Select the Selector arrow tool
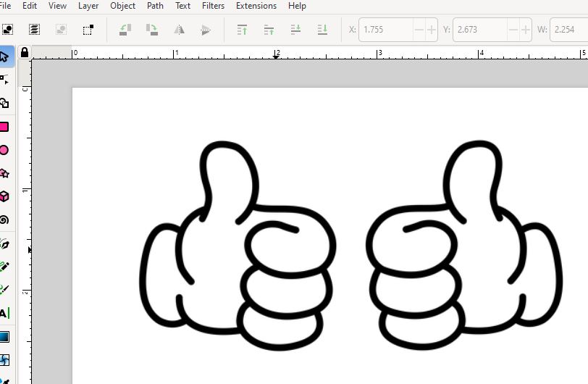This screenshot has width=588, height=384. 4,57
